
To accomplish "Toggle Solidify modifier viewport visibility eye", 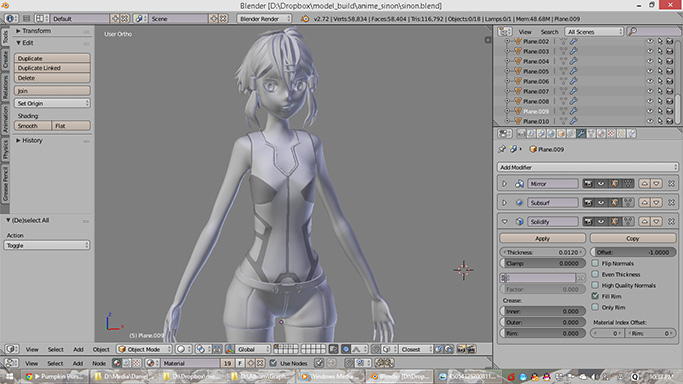I will pos(601,222).
